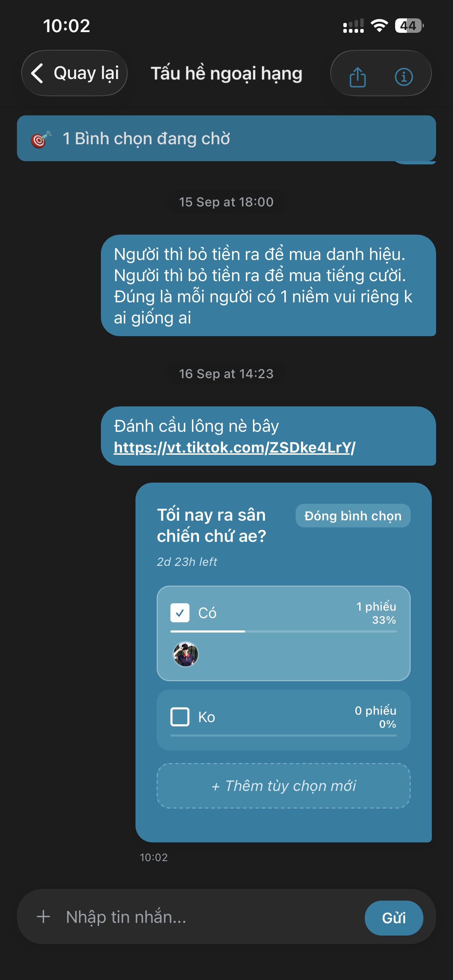Tap the battery indicator showing 44
This screenshot has height=980, width=453.
click(x=409, y=26)
